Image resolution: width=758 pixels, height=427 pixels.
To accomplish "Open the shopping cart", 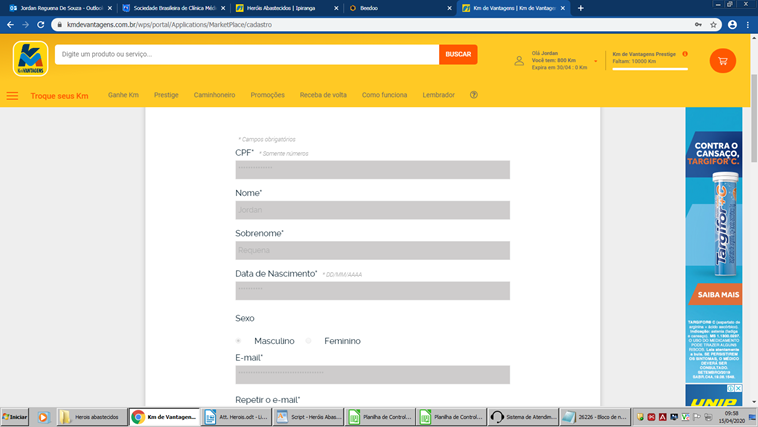I will (x=723, y=61).
